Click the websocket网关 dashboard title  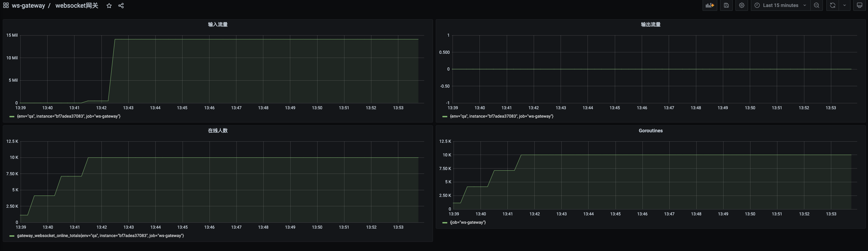pos(77,6)
